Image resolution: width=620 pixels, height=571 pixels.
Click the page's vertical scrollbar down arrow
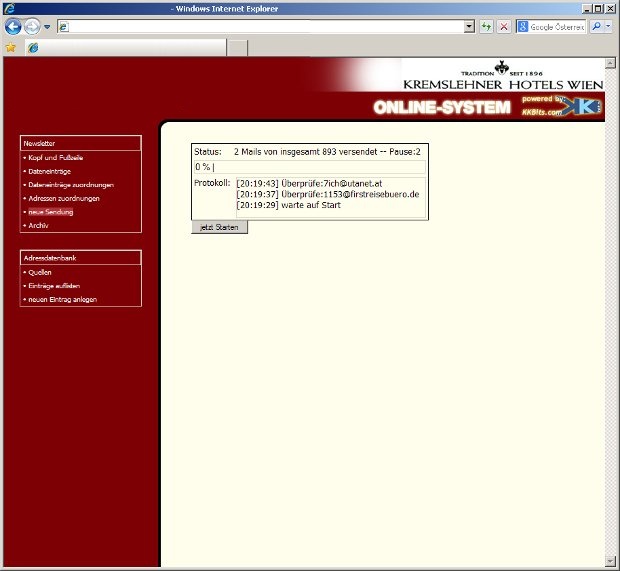[610, 559]
